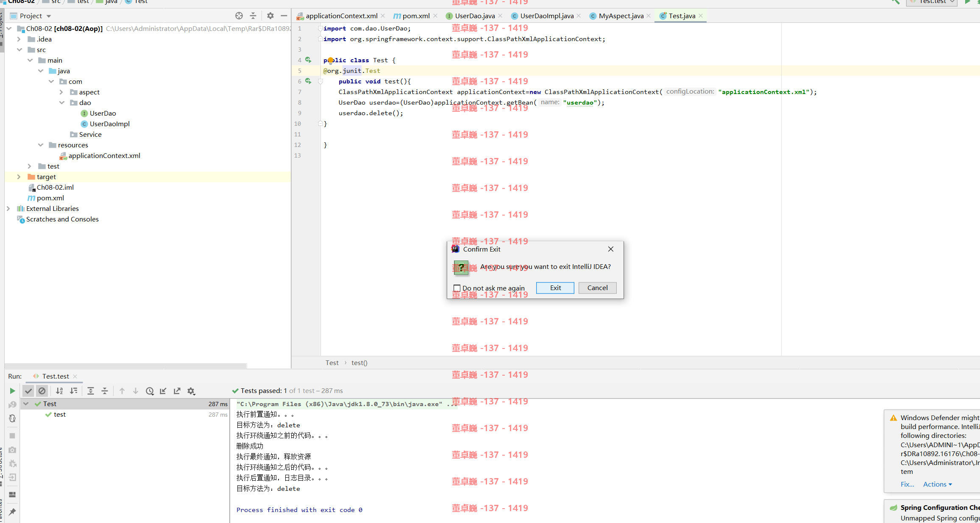Viewport: 980px width, 523px height.
Task: Click run gutter icon beside test() method
Action: pyautogui.click(x=309, y=81)
